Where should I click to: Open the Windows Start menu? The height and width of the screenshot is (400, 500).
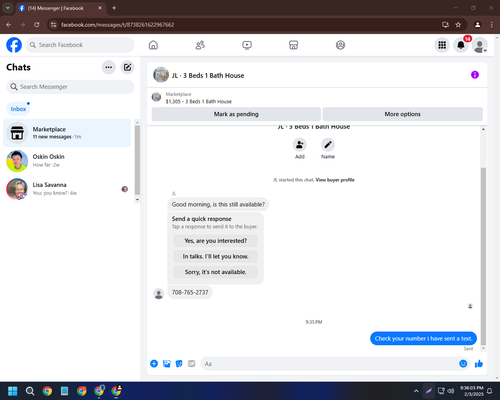13,391
